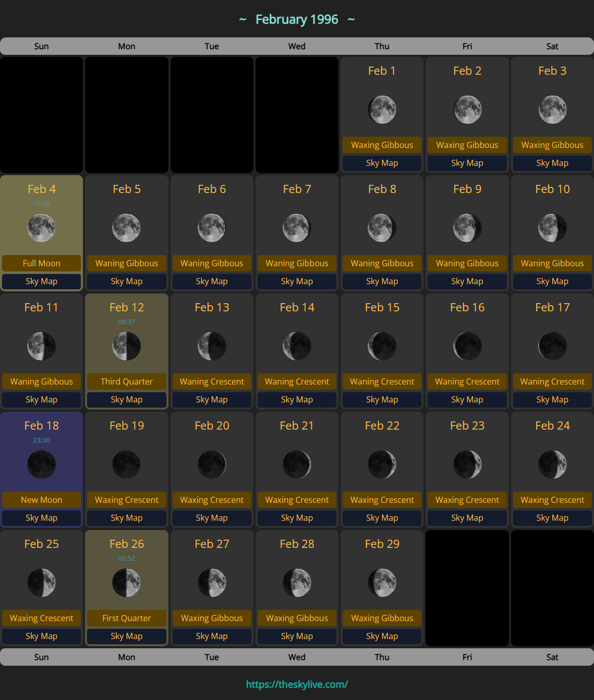Click the Full Moon image on Feb 4
This screenshot has height=700, width=594.
click(41, 228)
